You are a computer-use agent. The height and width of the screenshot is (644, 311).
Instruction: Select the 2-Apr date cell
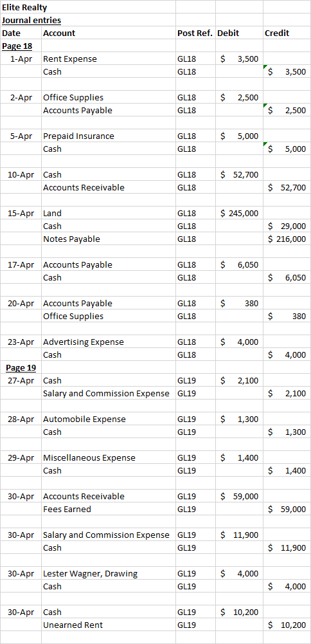point(21,97)
